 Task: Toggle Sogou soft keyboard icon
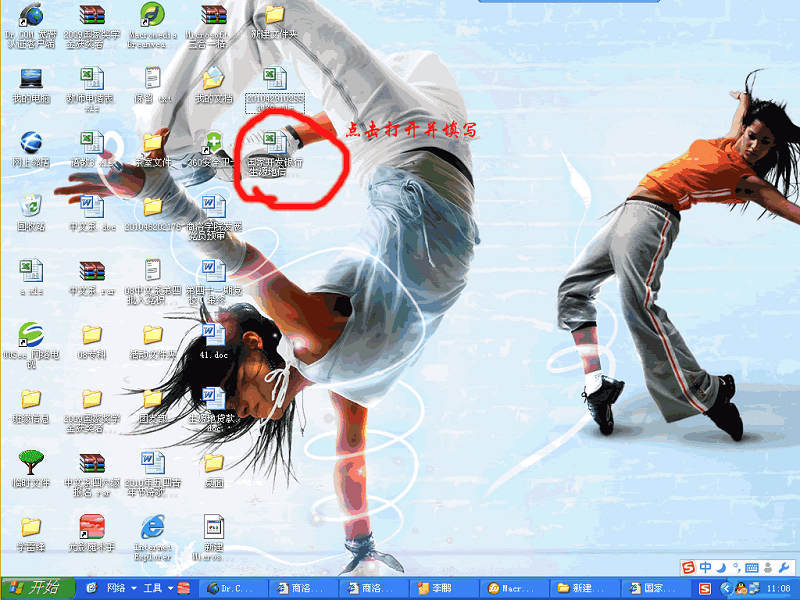click(754, 568)
